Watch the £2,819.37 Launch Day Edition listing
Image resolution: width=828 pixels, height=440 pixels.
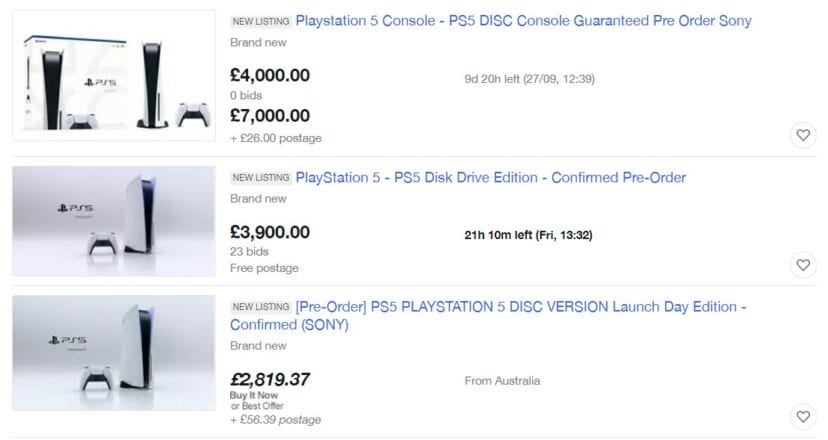point(802,415)
